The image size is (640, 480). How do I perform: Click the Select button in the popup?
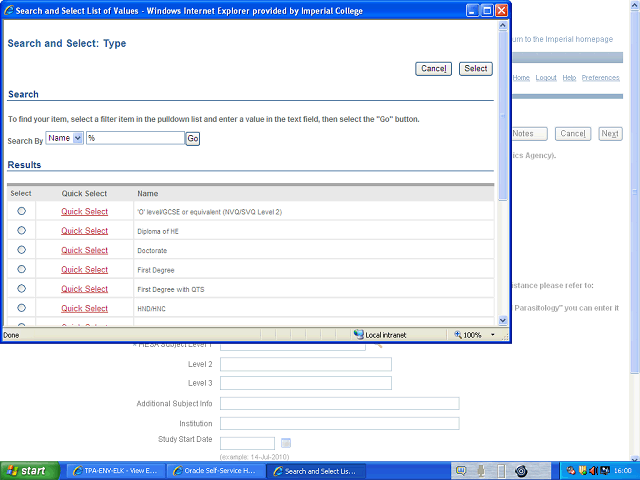coord(476,68)
